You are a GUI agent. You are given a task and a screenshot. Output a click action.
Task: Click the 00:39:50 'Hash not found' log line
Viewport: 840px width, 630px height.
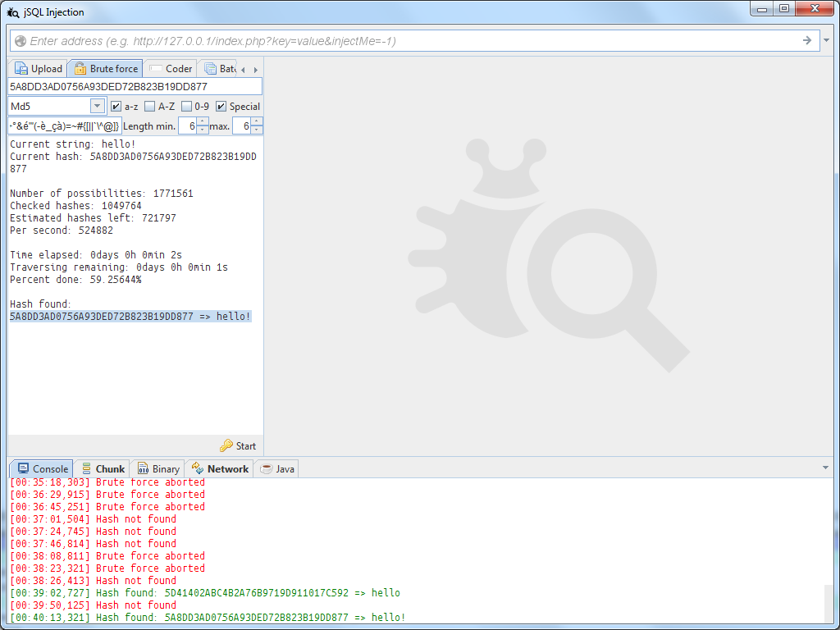pos(94,605)
